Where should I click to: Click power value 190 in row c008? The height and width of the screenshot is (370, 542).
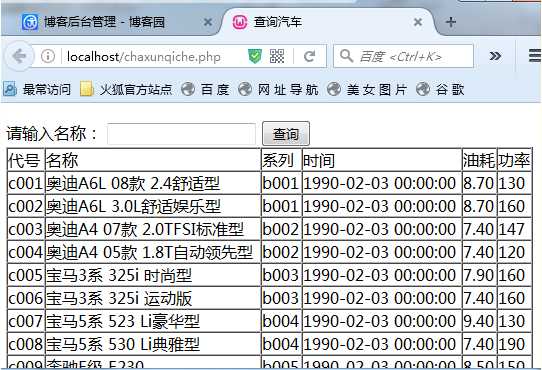click(514, 344)
